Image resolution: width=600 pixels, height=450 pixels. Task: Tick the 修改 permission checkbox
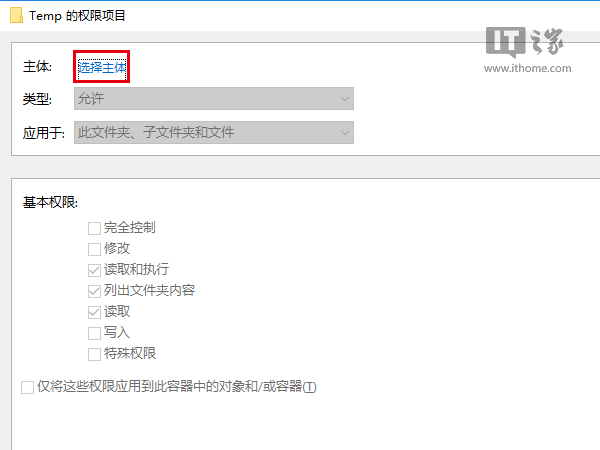click(94, 249)
